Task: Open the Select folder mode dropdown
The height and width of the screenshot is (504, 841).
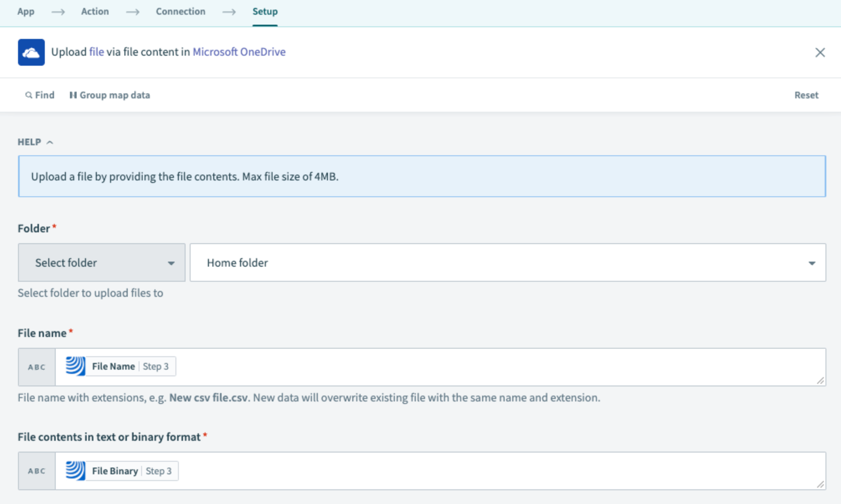Action: point(101,263)
